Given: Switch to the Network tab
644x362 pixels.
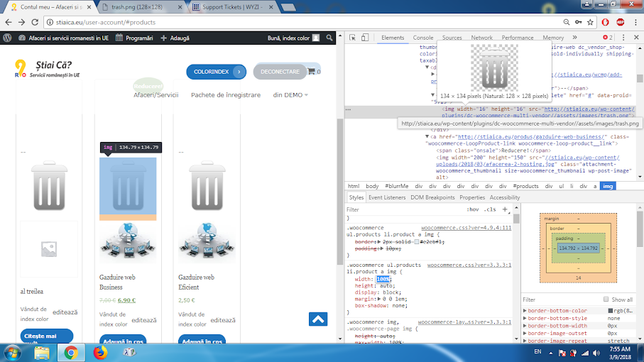Looking at the screenshot, I should tap(482, 38).
